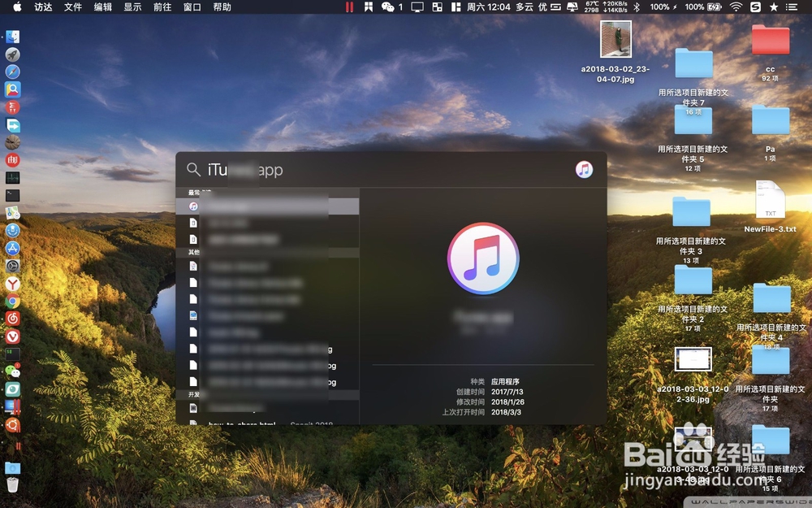Select the 用所选项目新建的文件夹 2 folder
The image size is (812, 508).
point(693,280)
